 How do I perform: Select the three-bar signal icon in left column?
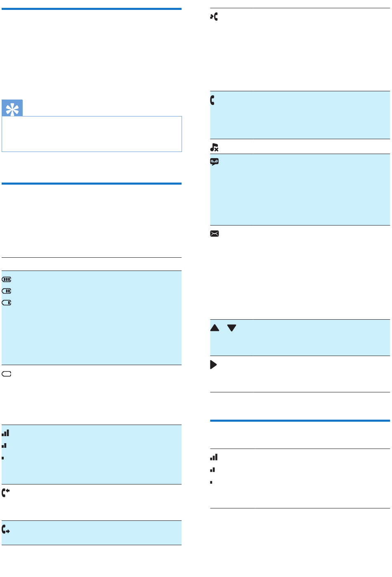[5, 433]
